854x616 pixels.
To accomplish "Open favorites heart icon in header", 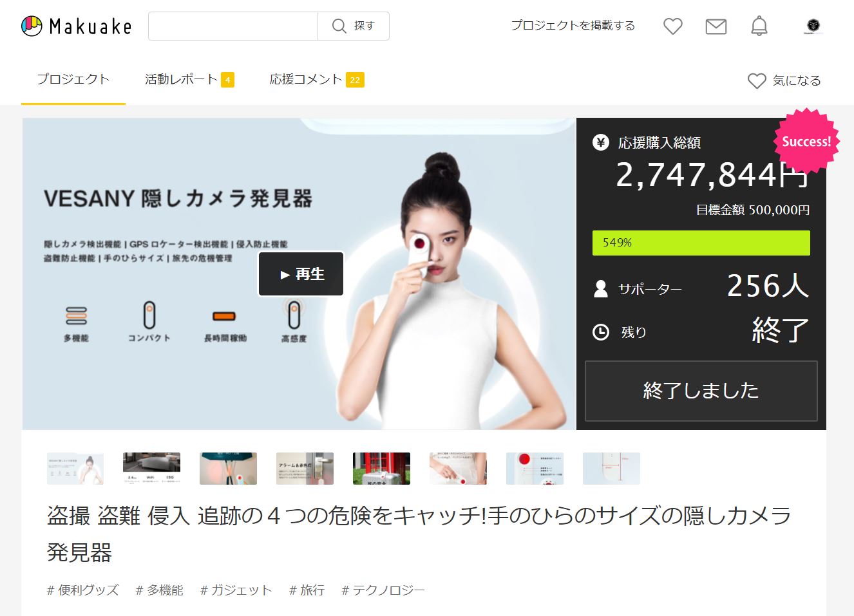I will (673, 26).
